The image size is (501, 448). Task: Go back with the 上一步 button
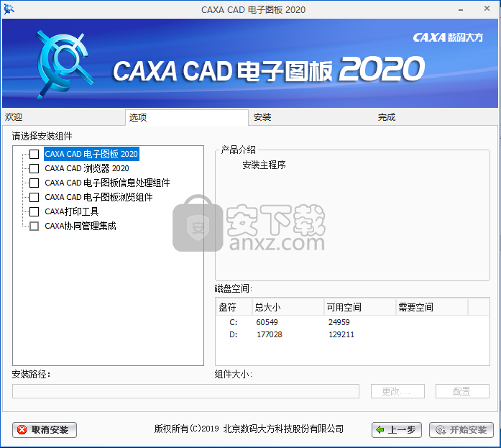397,430
